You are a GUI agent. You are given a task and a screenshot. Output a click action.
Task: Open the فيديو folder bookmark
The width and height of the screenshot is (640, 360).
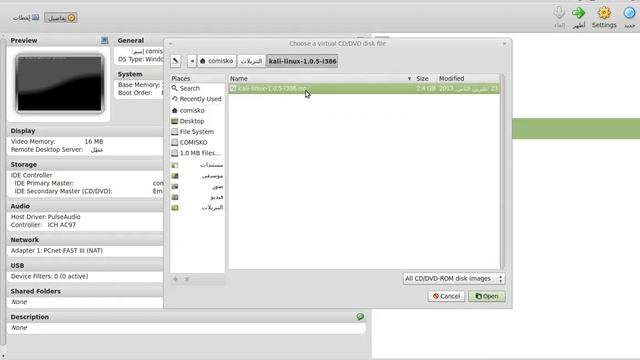(197, 197)
